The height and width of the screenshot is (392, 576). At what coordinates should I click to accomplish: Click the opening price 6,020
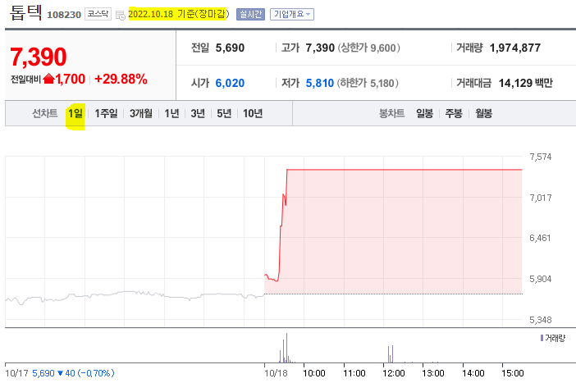coord(230,84)
